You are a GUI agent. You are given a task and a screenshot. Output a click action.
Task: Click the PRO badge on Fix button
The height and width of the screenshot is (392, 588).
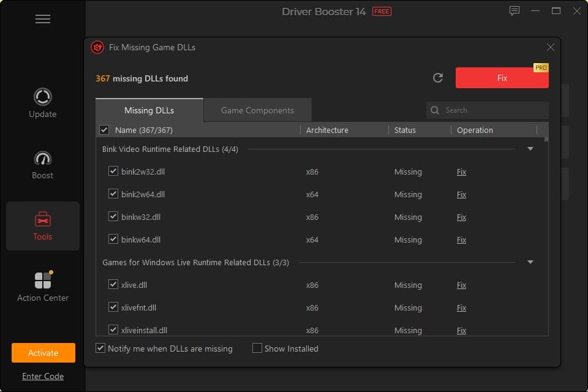541,68
